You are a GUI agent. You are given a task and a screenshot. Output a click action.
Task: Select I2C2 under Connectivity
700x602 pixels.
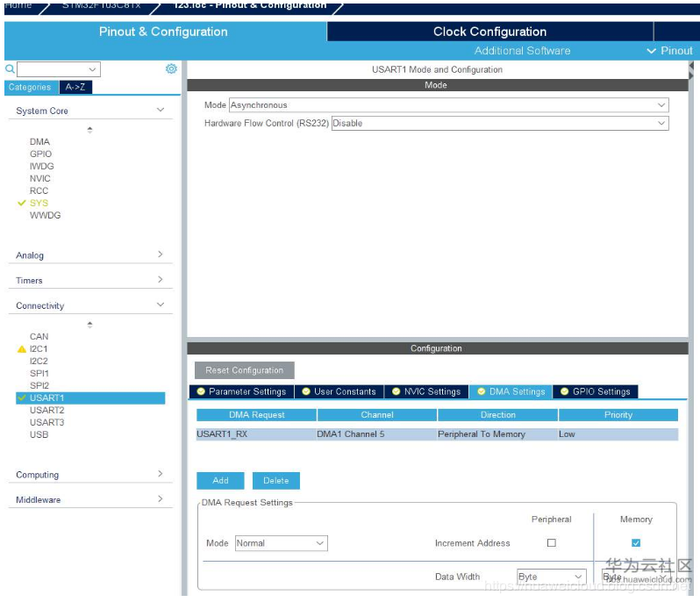click(x=39, y=361)
